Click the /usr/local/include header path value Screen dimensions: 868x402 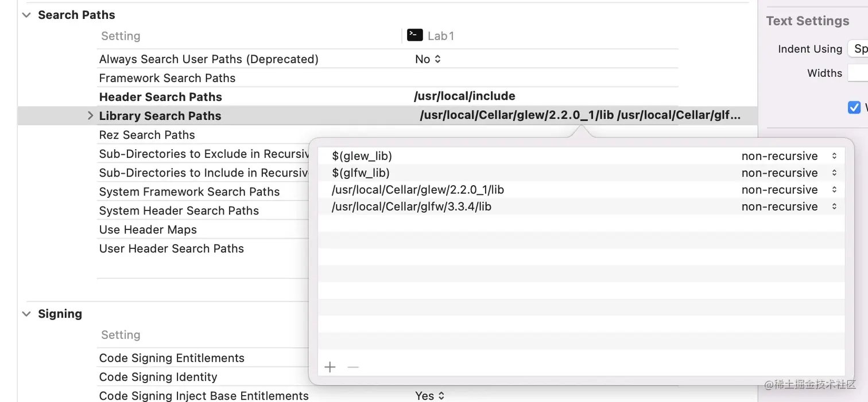pos(464,96)
